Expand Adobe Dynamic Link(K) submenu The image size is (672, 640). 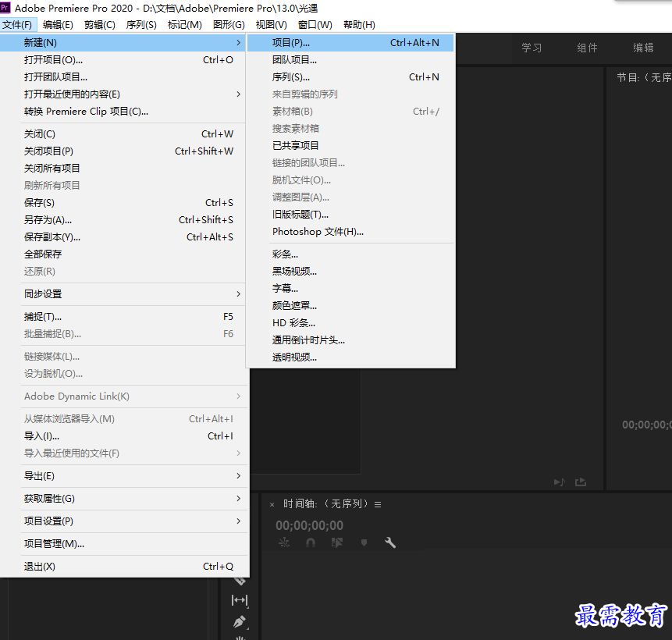[x=123, y=396]
